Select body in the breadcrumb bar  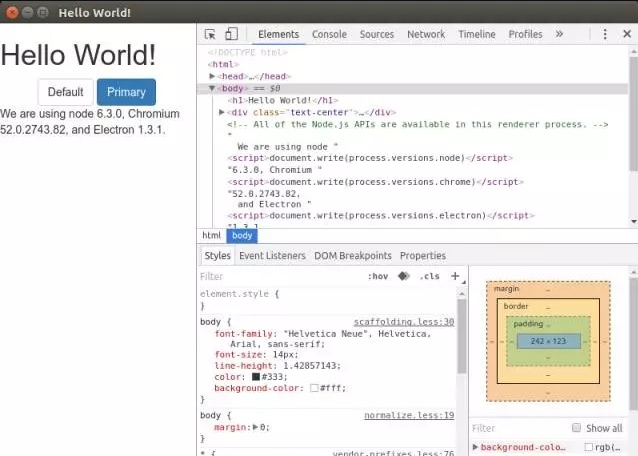click(242, 236)
